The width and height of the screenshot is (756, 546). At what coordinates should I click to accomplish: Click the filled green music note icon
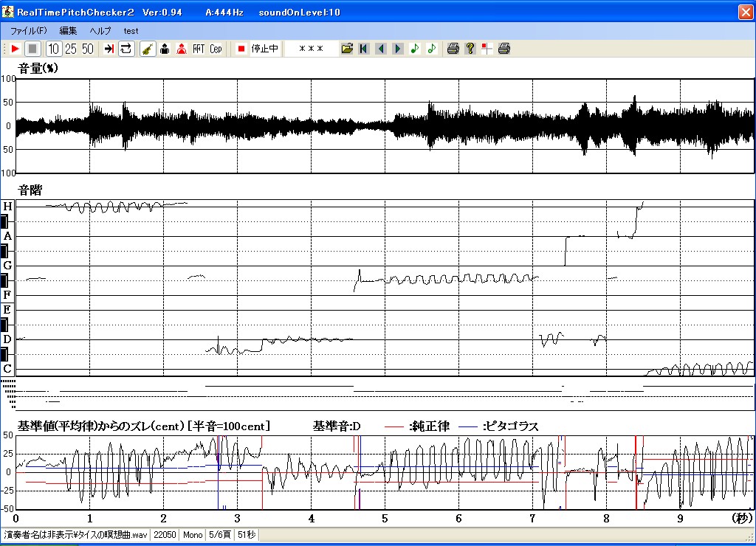pyautogui.click(x=415, y=49)
